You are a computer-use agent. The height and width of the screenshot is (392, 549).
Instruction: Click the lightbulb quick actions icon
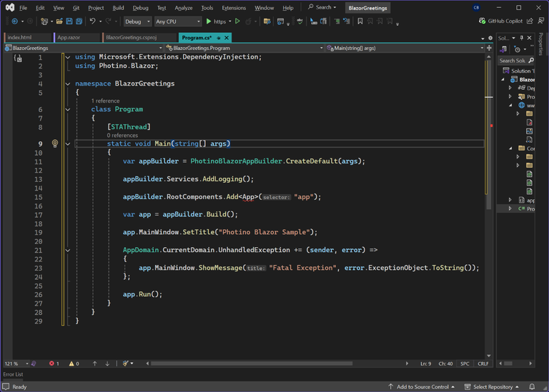[x=55, y=144]
